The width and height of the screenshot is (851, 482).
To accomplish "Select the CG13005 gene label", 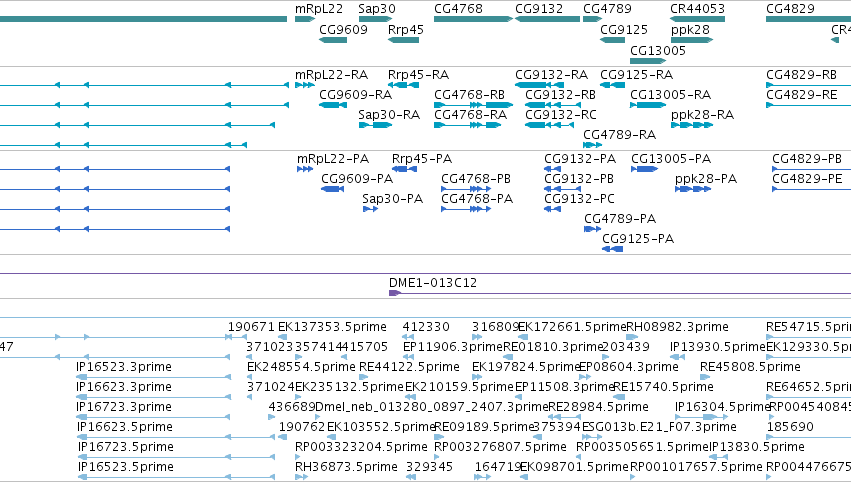I will (x=658, y=50).
